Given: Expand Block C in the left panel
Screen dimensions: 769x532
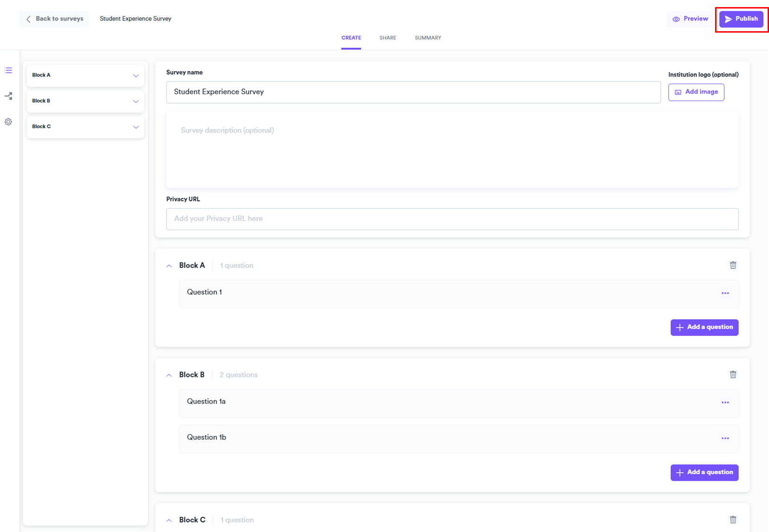Looking at the screenshot, I should pos(136,127).
